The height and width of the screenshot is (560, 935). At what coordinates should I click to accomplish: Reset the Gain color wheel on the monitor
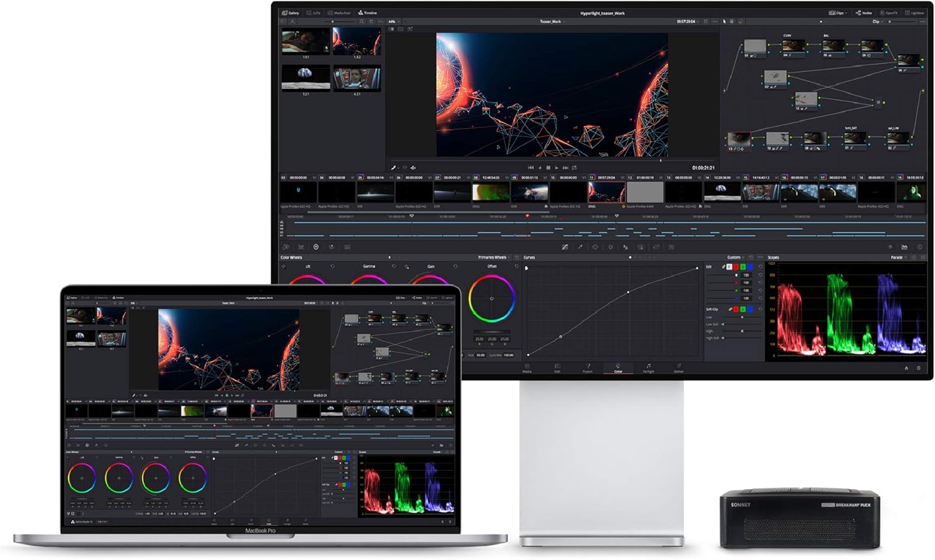pyautogui.click(x=455, y=267)
